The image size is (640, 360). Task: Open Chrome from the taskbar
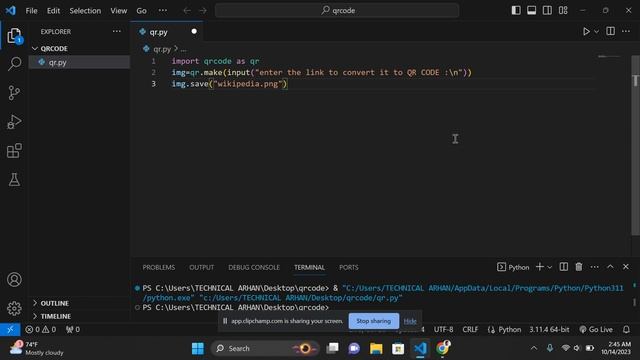click(442, 349)
